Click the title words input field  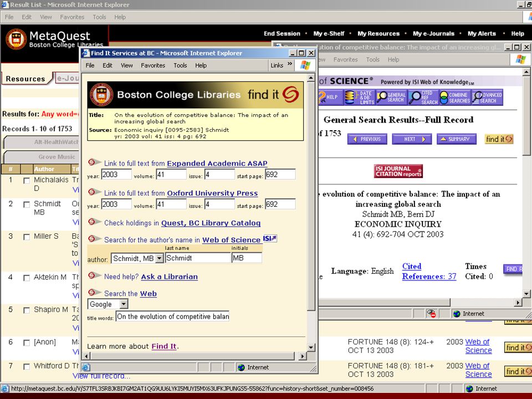point(172,316)
